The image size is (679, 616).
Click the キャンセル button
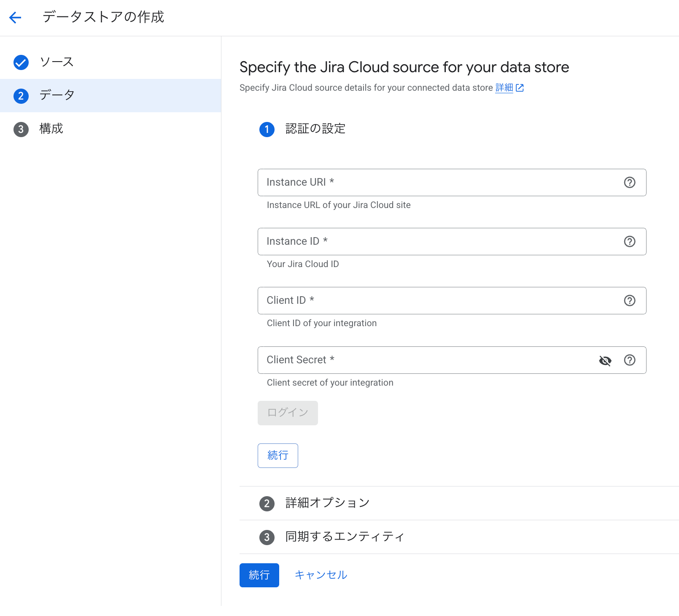coord(321,575)
